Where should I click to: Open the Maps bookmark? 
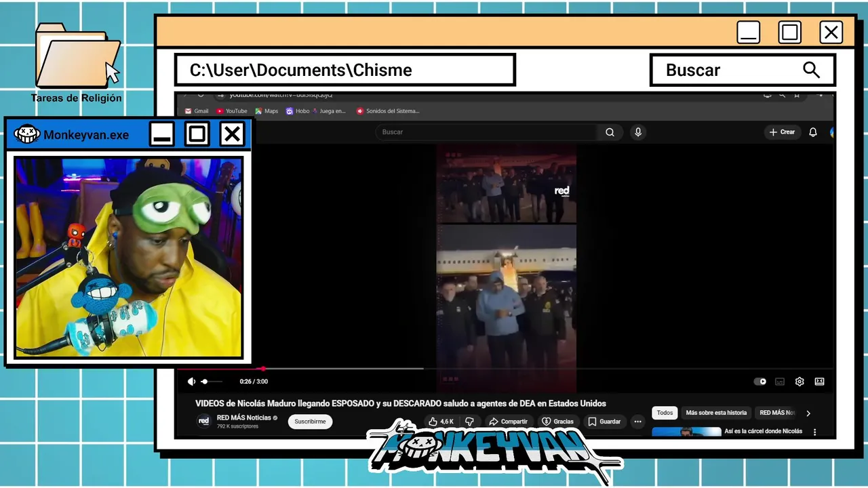point(267,111)
